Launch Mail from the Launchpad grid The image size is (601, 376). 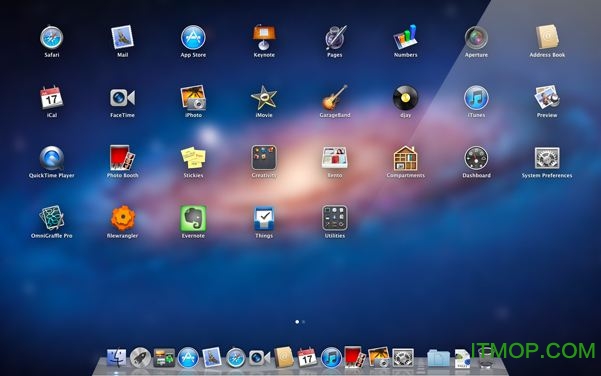tap(122, 37)
